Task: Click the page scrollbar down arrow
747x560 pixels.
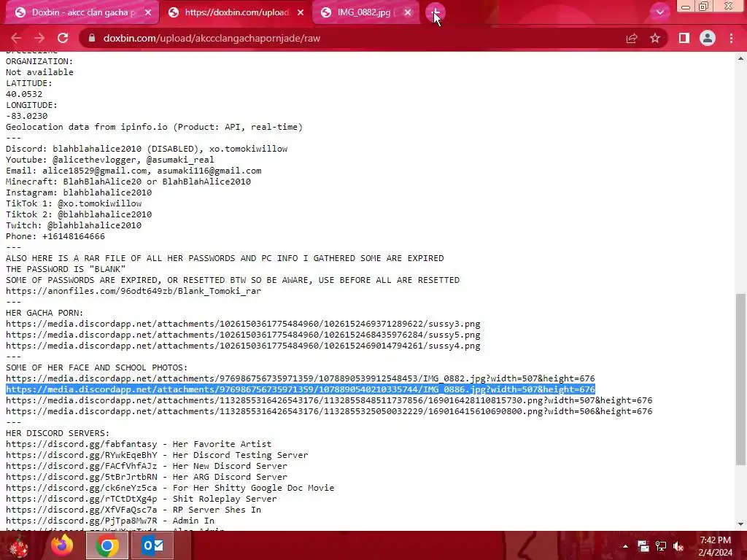Action: 740,524
